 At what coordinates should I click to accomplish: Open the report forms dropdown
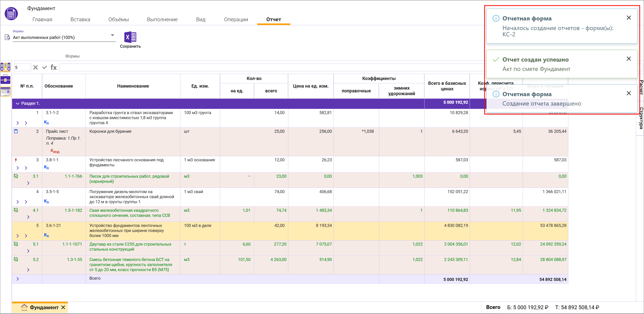[113, 35]
